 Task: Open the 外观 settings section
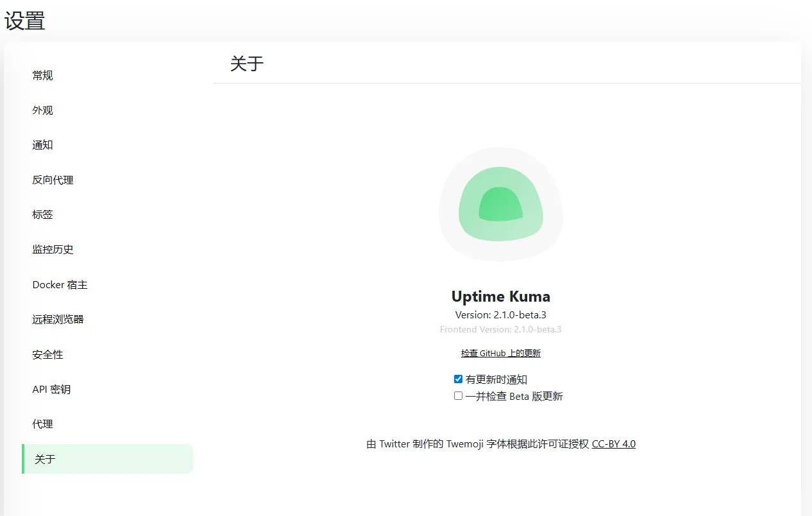pos(43,110)
